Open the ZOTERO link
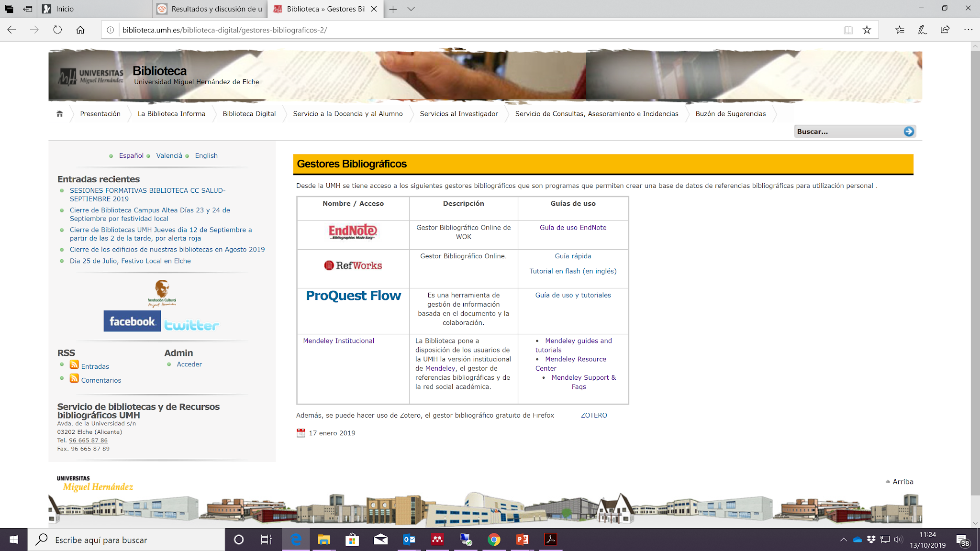This screenshot has width=980, height=551. pyautogui.click(x=593, y=415)
